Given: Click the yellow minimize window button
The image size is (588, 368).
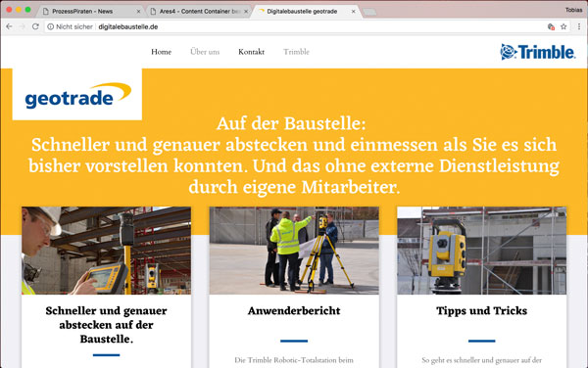Looking at the screenshot, I should (x=19, y=10).
